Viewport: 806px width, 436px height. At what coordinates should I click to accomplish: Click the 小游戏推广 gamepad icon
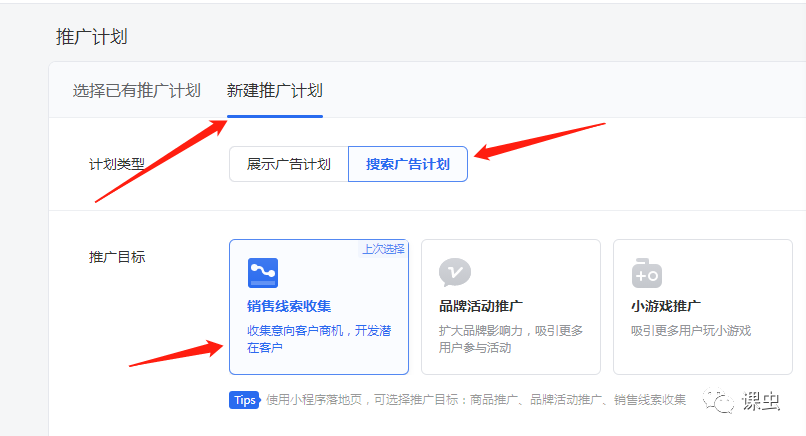(x=647, y=273)
